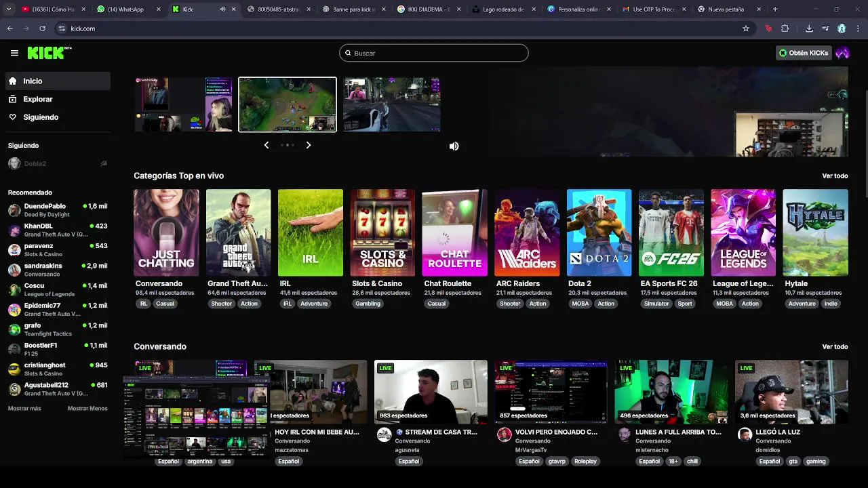Switch to the IKKI DIADEMA browser tab

pos(427,9)
